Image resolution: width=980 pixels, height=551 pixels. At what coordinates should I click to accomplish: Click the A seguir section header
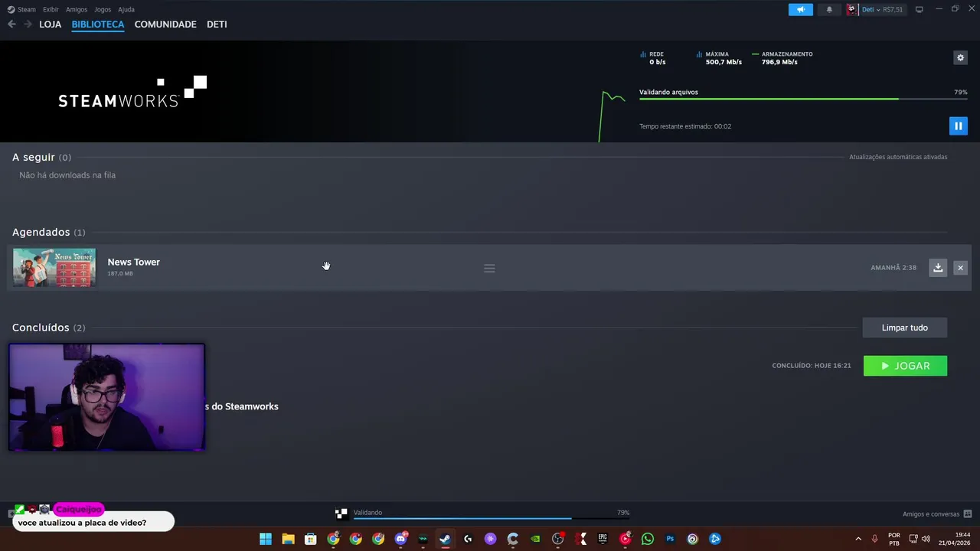41,157
